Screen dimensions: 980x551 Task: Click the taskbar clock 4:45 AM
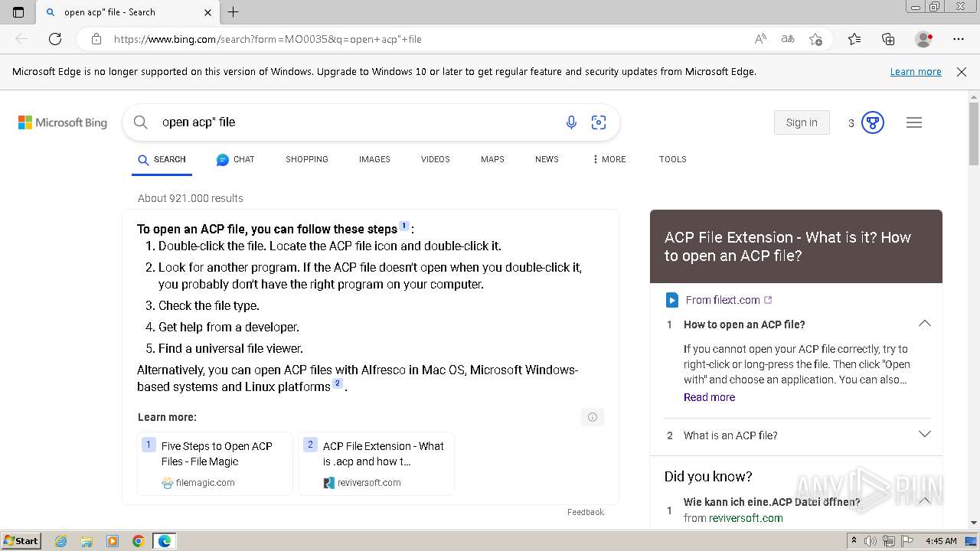941,541
